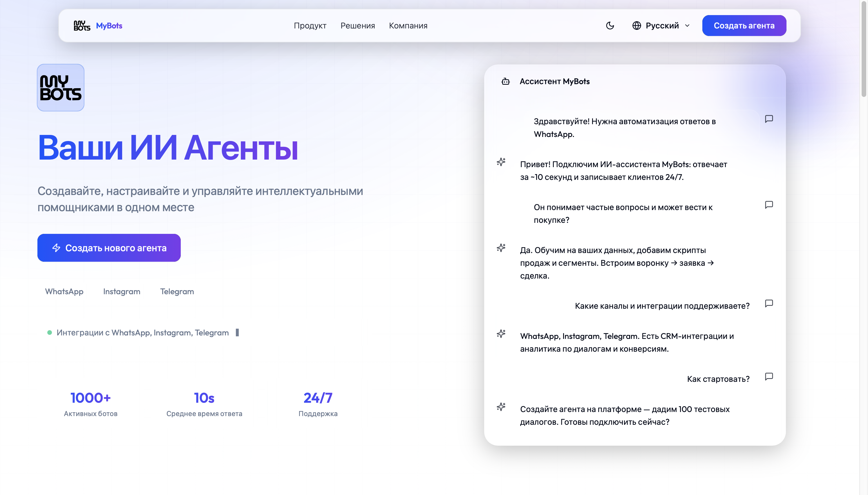
Task: Click the chevron next to Русский
Action: pos(687,25)
